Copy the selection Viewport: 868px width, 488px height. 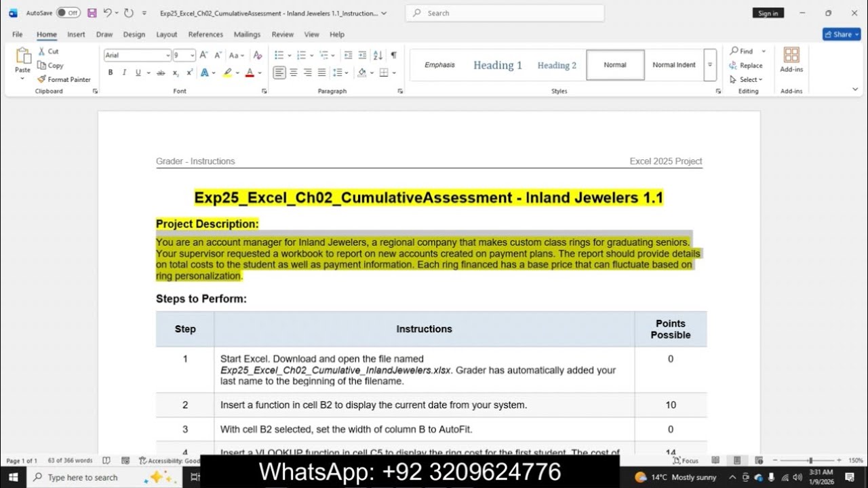click(x=50, y=65)
